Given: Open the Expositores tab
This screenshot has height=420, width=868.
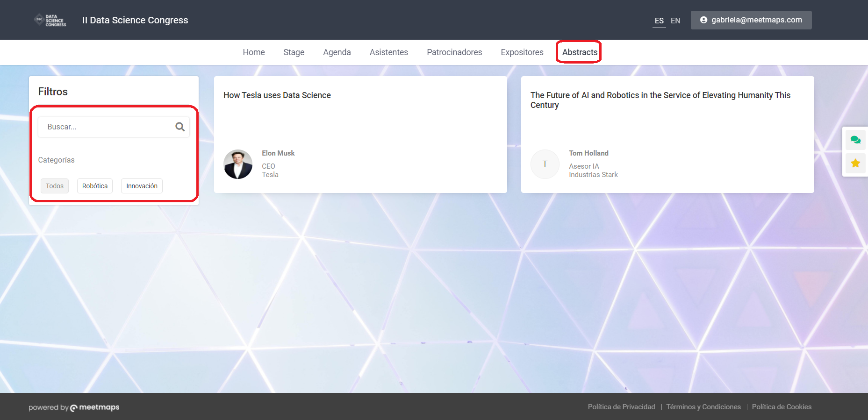Looking at the screenshot, I should pyautogui.click(x=522, y=52).
